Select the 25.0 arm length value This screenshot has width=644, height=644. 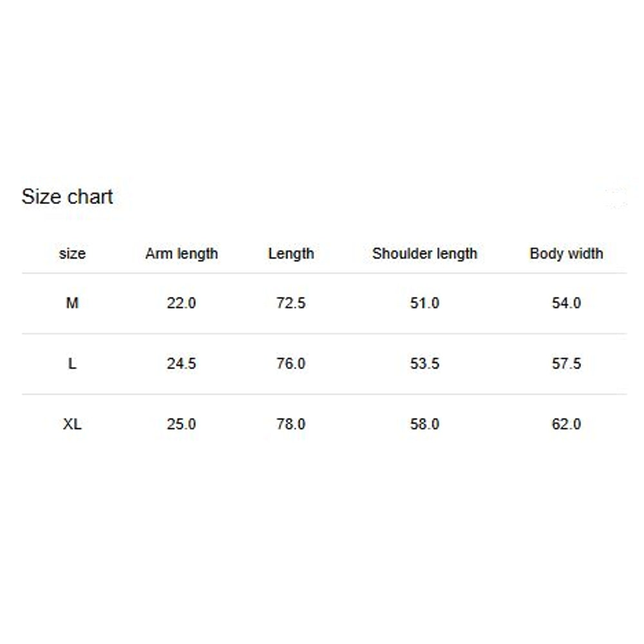[x=182, y=424]
